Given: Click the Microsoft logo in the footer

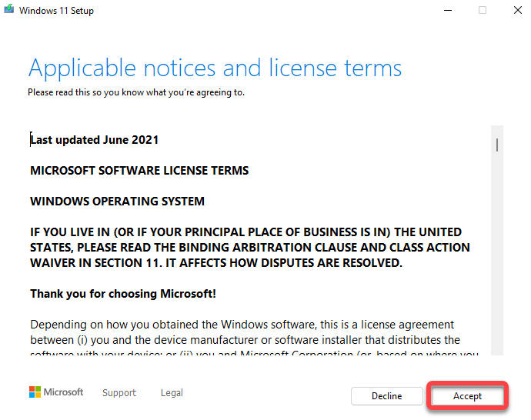Looking at the screenshot, I should [56, 392].
